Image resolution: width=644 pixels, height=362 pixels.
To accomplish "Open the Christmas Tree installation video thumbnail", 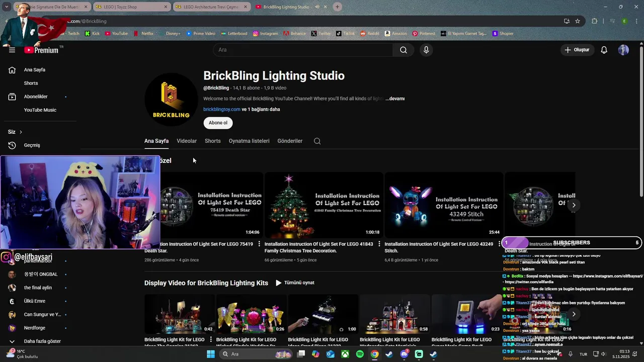I will [x=324, y=205].
